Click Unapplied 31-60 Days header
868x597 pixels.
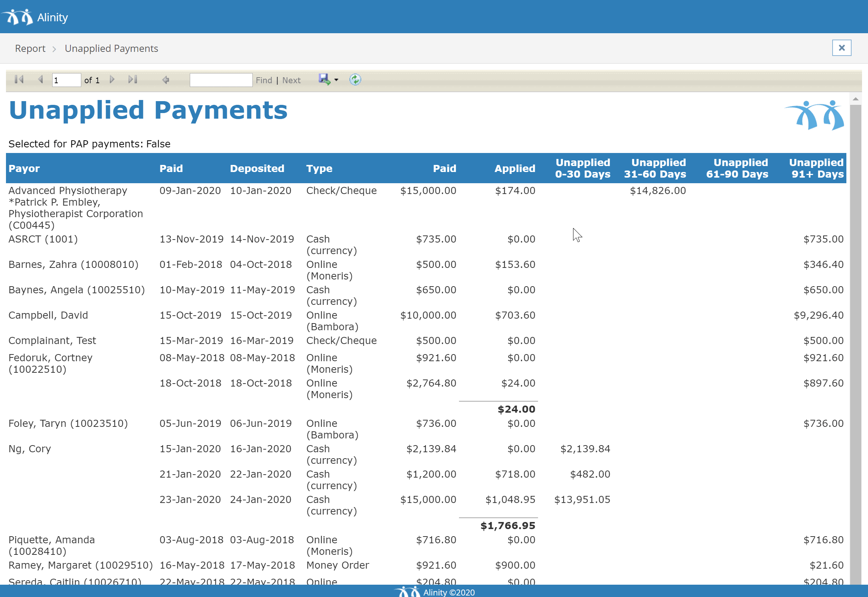[x=655, y=168]
